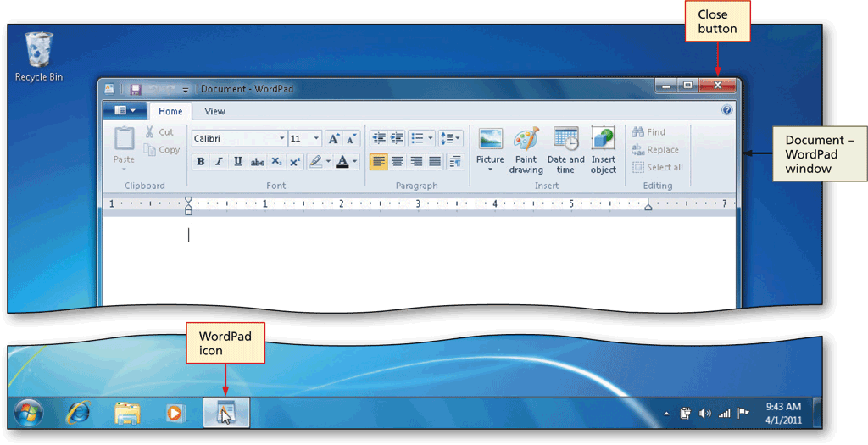Toggle italic formatting
The image size is (868, 445).
[x=220, y=161]
